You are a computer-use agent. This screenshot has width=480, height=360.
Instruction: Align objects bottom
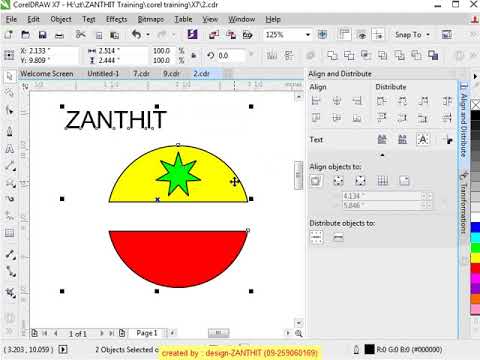pyautogui.click(x=357, y=117)
